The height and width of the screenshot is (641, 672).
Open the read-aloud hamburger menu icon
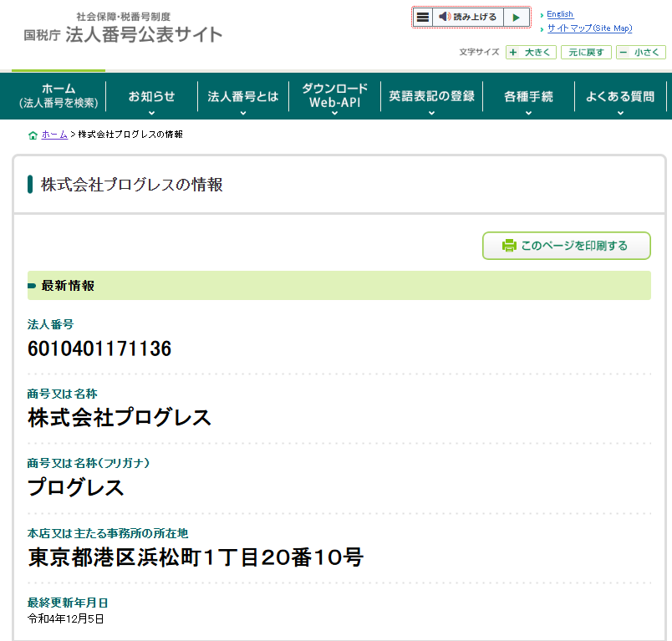point(423,18)
